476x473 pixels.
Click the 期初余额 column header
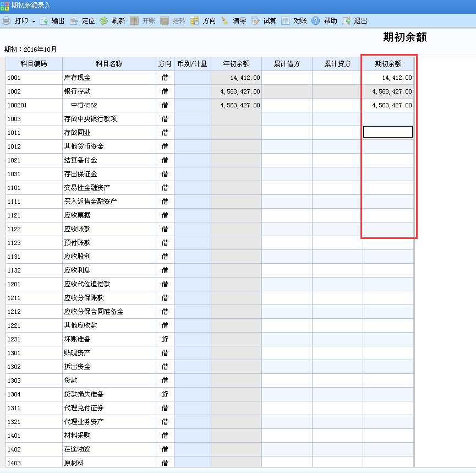[388, 64]
